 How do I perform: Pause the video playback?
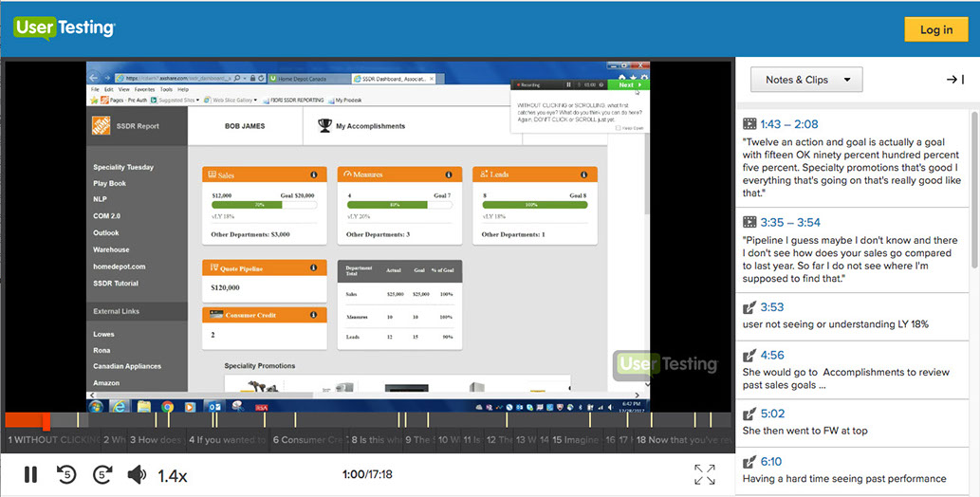[30, 474]
